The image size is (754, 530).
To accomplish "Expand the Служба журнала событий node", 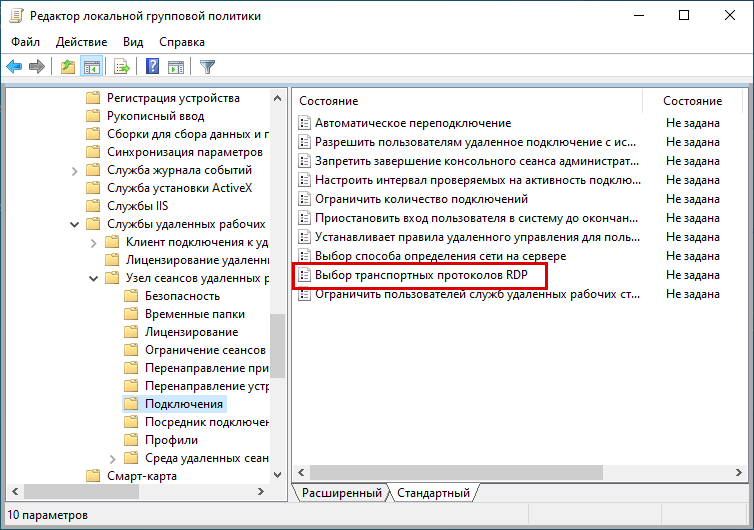I will pos(75,171).
